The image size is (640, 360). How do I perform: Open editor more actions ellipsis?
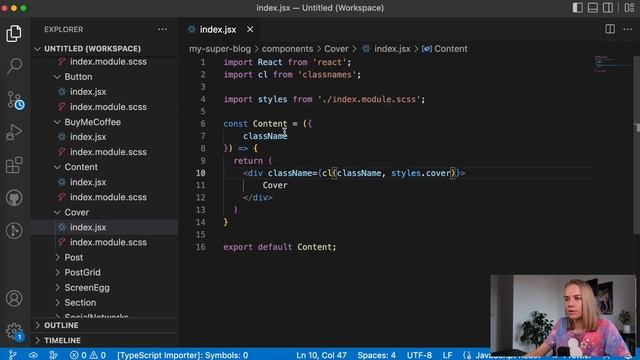tap(627, 29)
